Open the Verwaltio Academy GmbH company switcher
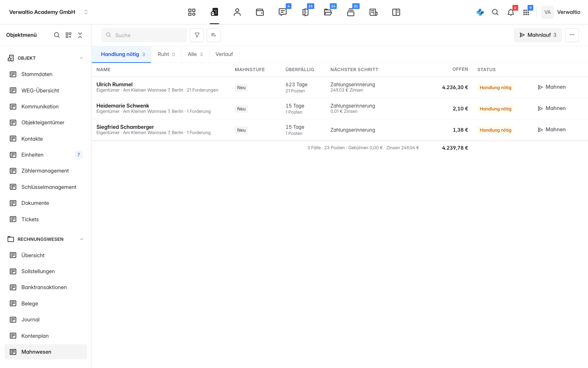Viewport: 588px width, 368px height. tap(48, 12)
